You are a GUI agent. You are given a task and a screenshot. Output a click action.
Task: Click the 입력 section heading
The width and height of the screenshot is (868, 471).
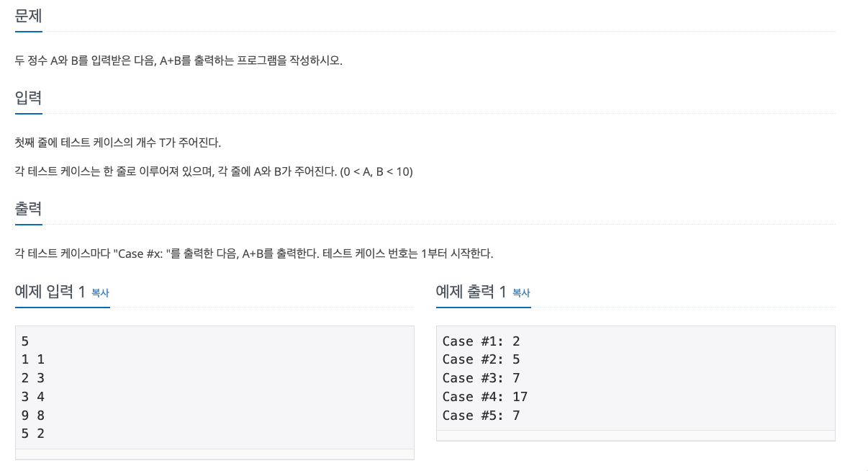tap(28, 98)
